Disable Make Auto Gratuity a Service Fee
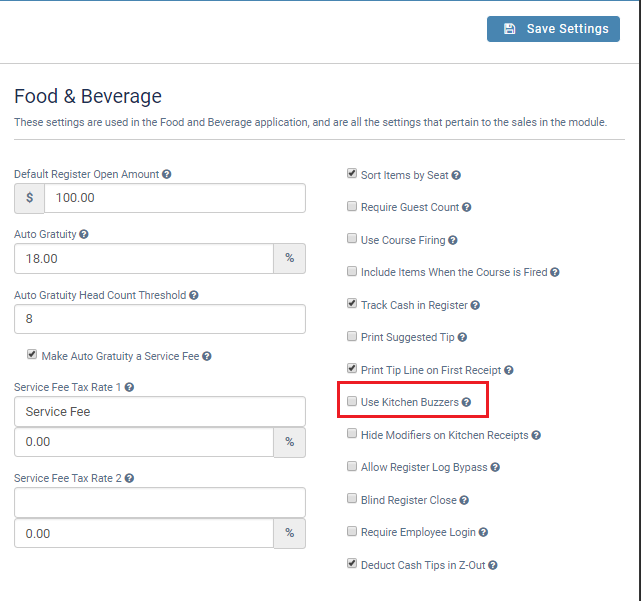 tap(32, 355)
